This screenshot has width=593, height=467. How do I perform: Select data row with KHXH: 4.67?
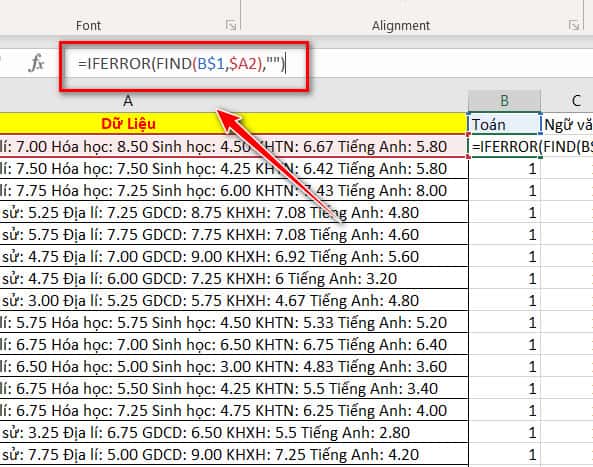(x=234, y=300)
